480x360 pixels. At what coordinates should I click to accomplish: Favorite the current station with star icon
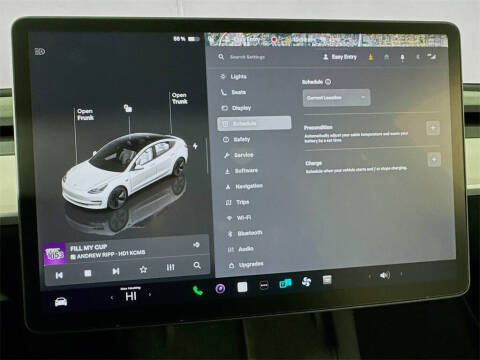pos(143,269)
